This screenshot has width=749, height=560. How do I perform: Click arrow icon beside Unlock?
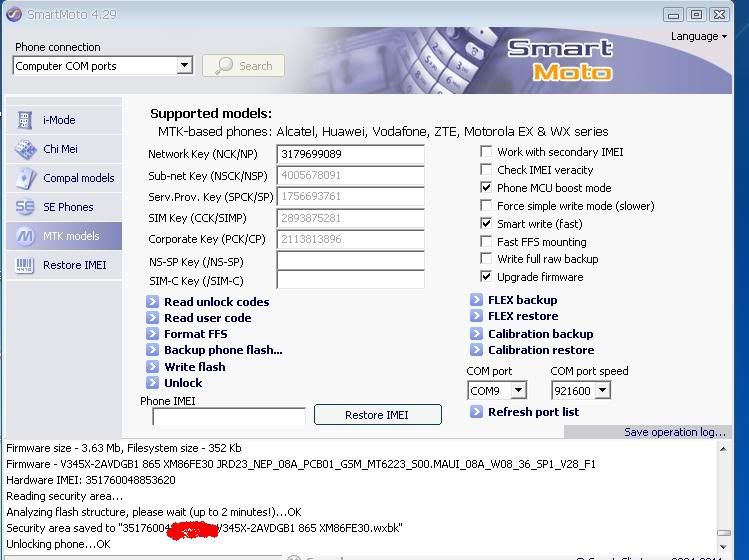coord(152,382)
